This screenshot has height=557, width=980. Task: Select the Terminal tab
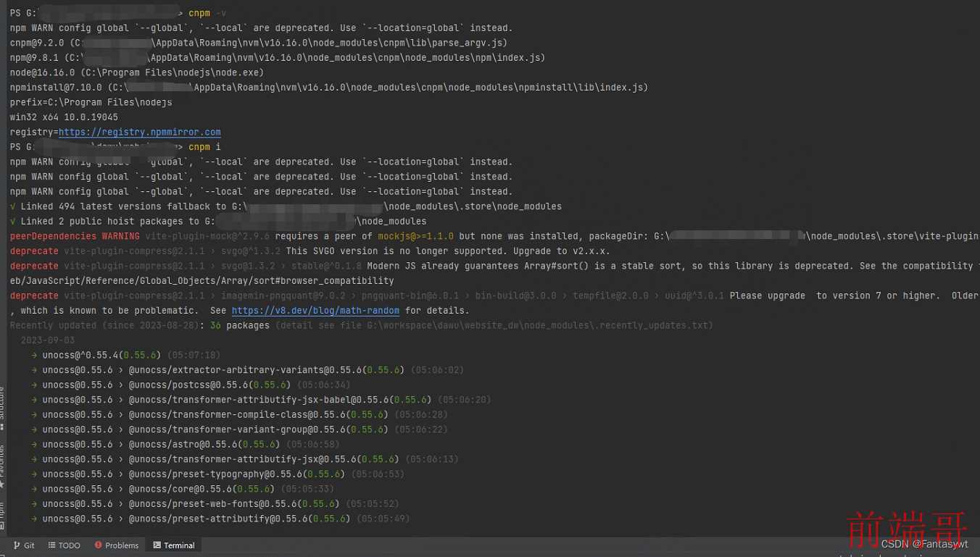pyautogui.click(x=174, y=545)
